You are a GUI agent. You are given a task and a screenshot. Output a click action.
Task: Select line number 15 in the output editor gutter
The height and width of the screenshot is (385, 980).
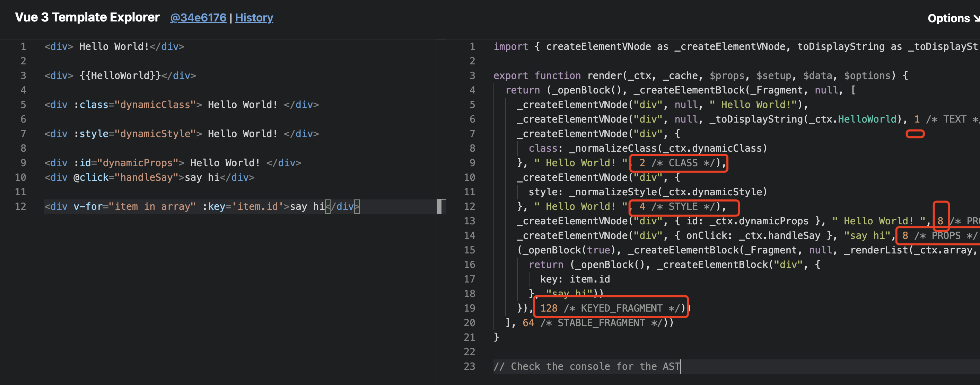coord(470,250)
